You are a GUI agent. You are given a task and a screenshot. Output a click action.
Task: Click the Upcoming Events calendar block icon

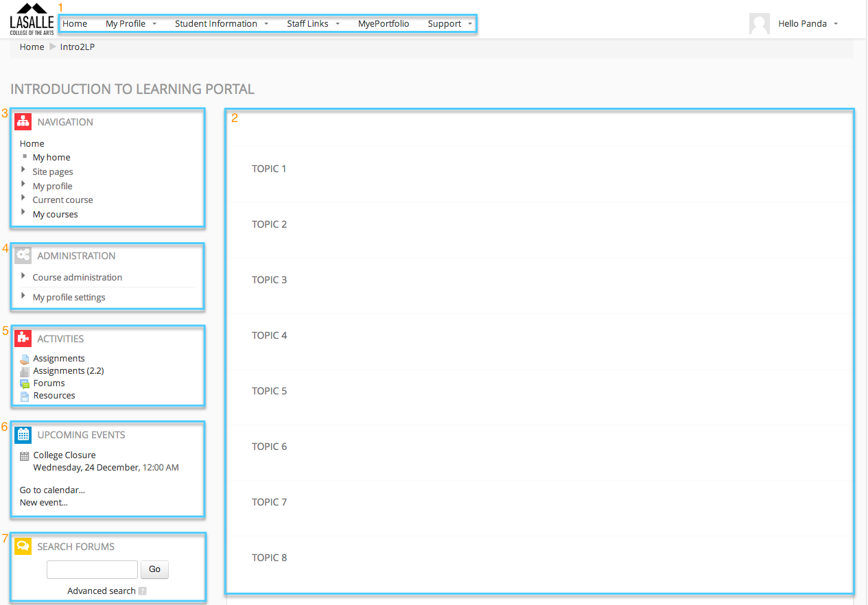(x=23, y=434)
